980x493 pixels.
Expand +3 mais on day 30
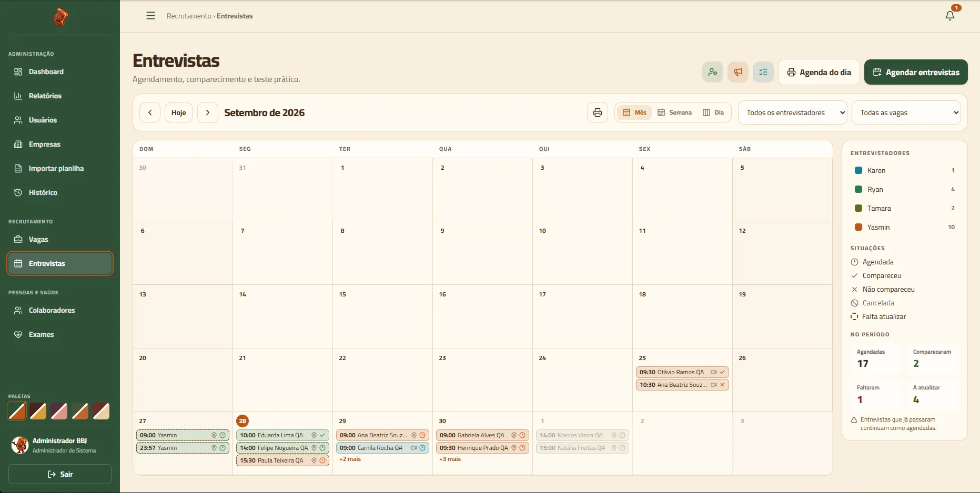click(x=450, y=459)
